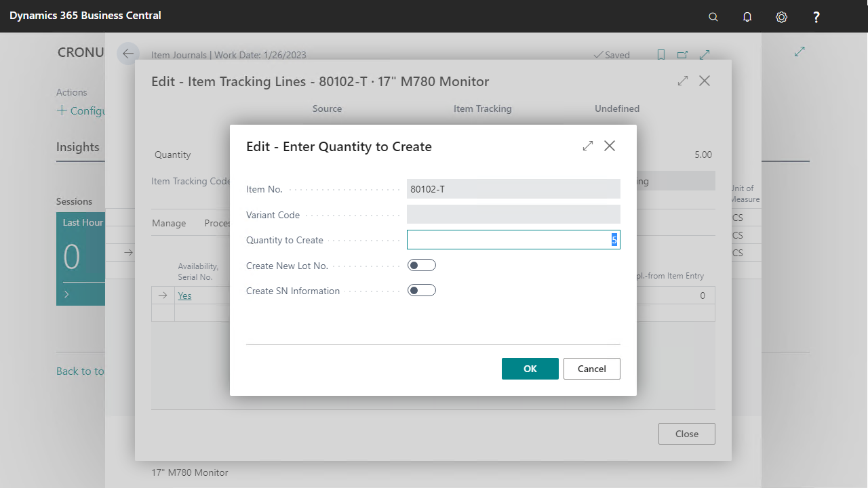Open the notifications bell
This screenshot has width=868, height=488.
[x=747, y=17]
